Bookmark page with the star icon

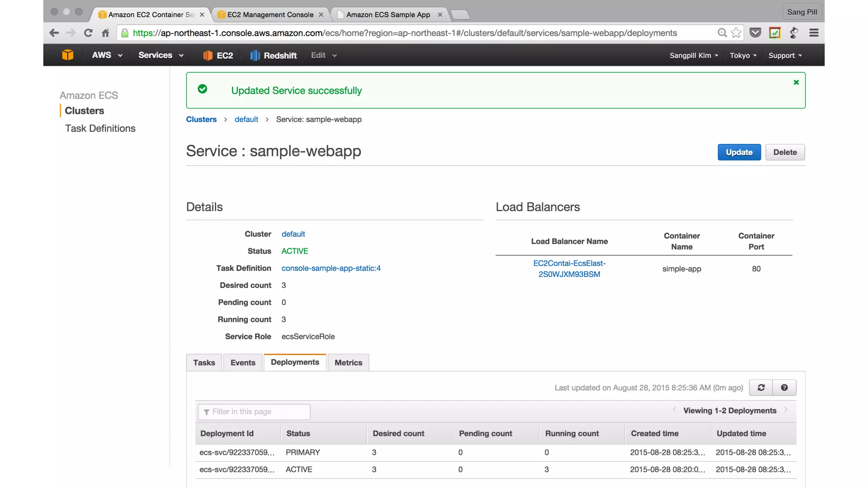(x=736, y=33)
